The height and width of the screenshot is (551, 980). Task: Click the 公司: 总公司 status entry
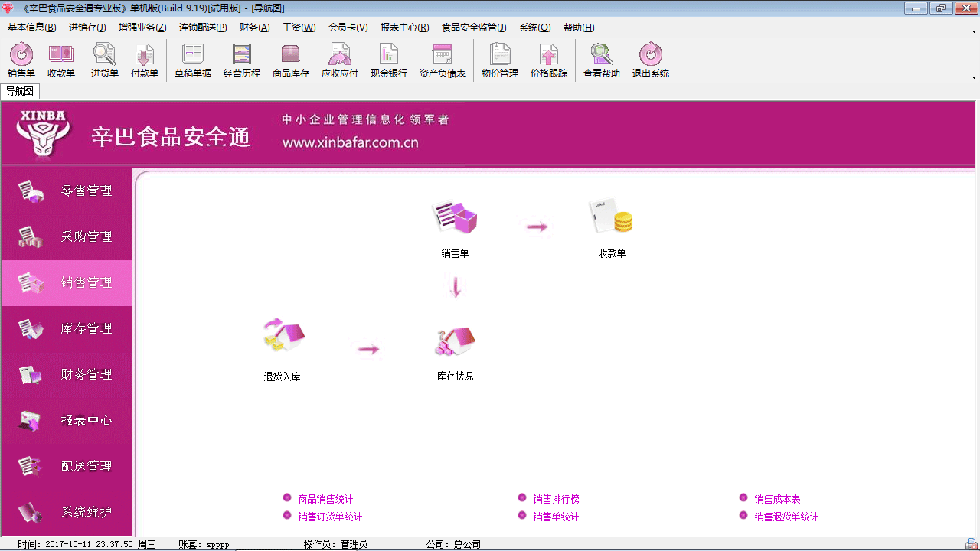pyautogui.click(x=453, y=544)
